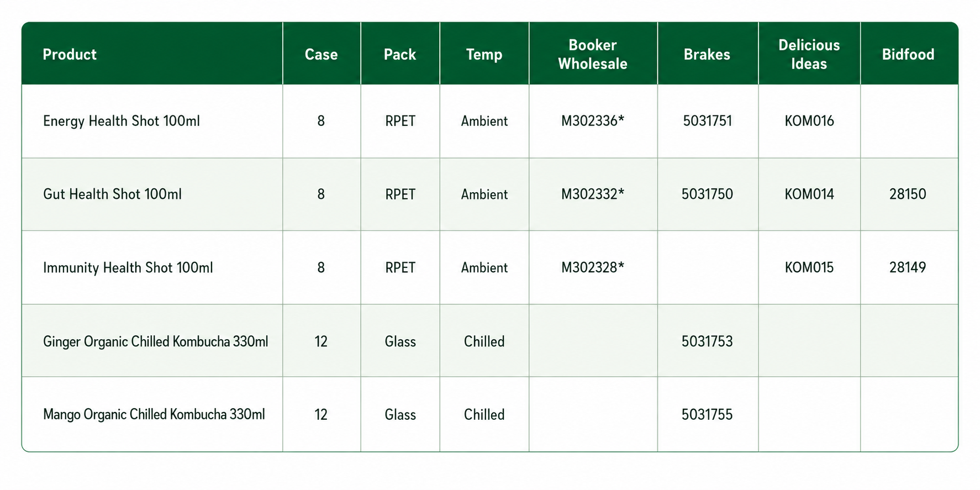Select the Delicious Ideas column header
Image resolution: width=980 pixels, height=490 pixels.
tap(809, 54)
